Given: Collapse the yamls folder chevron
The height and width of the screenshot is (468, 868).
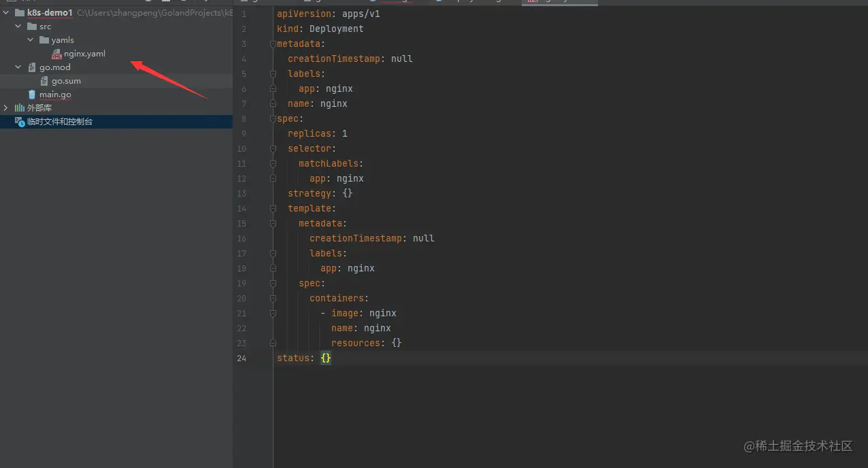Looking at the screenshot, I should click(x=31, y=40).
